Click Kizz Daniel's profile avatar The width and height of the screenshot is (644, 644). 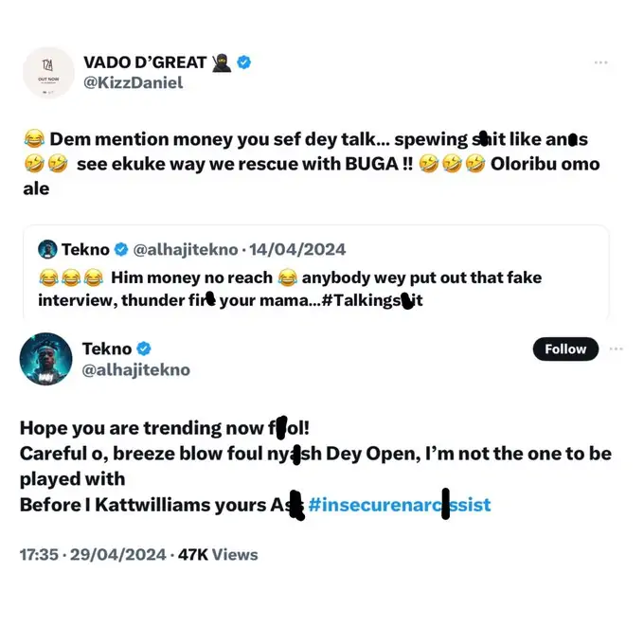coord(48,73)
